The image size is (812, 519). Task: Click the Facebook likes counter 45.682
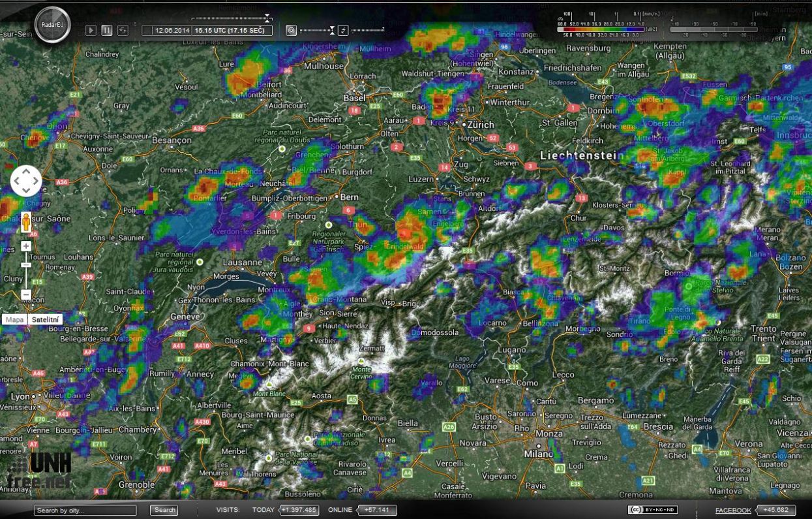776,510
